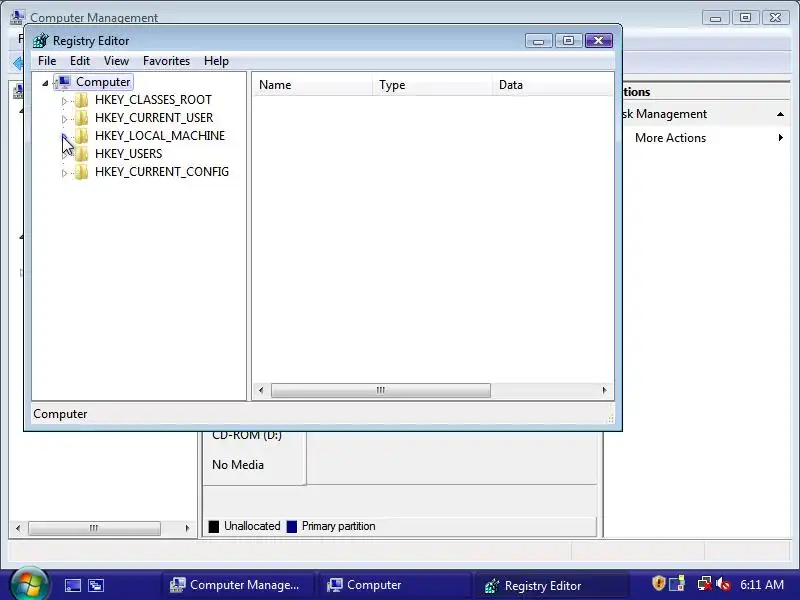Click the HKEY_LOCAL_MACHINE folder icon
This screenshot has width=800, height=600.
[82, 136]
